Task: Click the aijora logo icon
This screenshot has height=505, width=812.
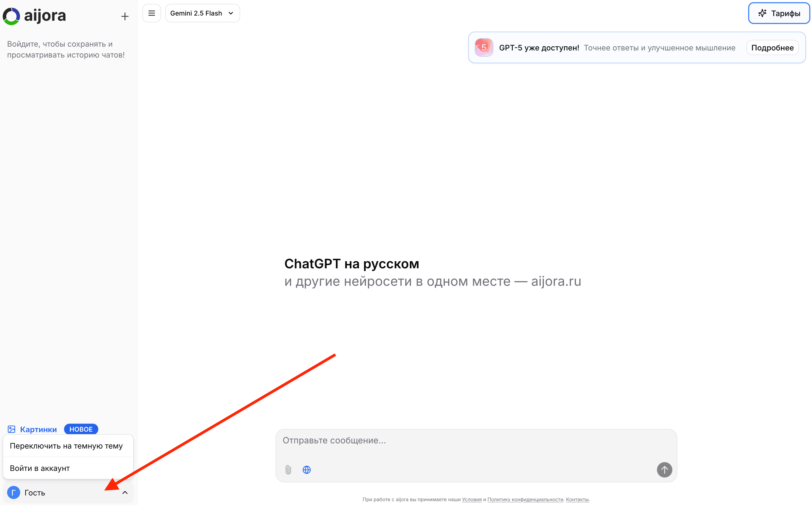Action: pyautogui.click(x=11, y=16)
